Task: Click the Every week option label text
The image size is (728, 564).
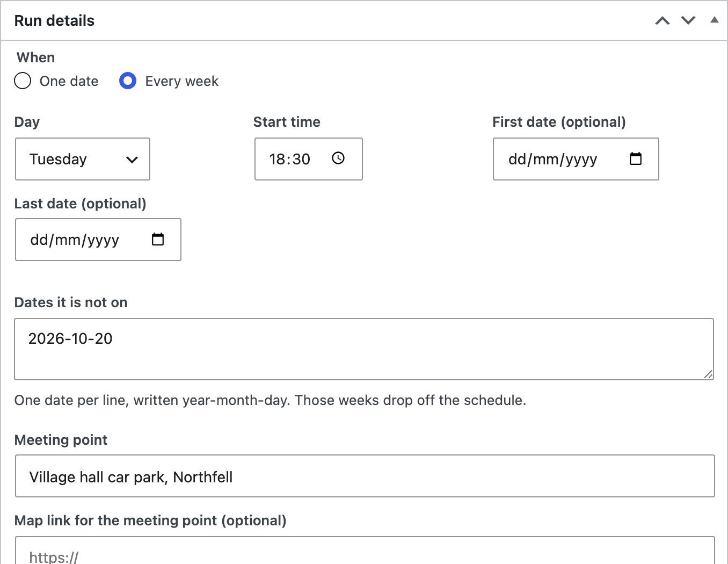Action: pyautogui.click(x=181, y=81)
